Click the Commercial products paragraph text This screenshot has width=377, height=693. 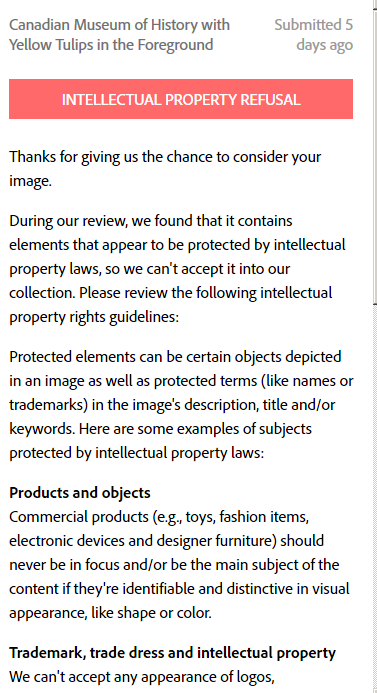pyautogui.click(x=179, y=565)
